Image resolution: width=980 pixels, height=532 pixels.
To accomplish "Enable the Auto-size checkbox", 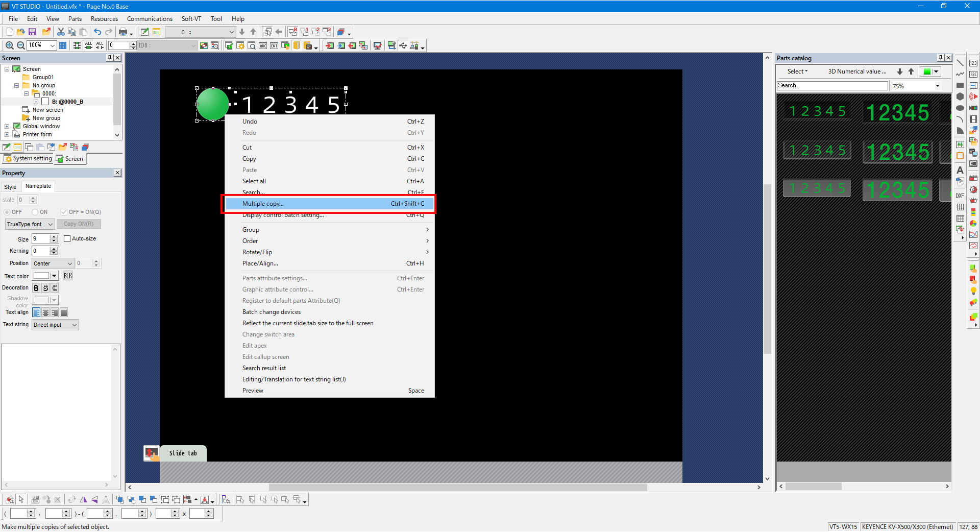I will pyautogui.click(x=67, y=238).
